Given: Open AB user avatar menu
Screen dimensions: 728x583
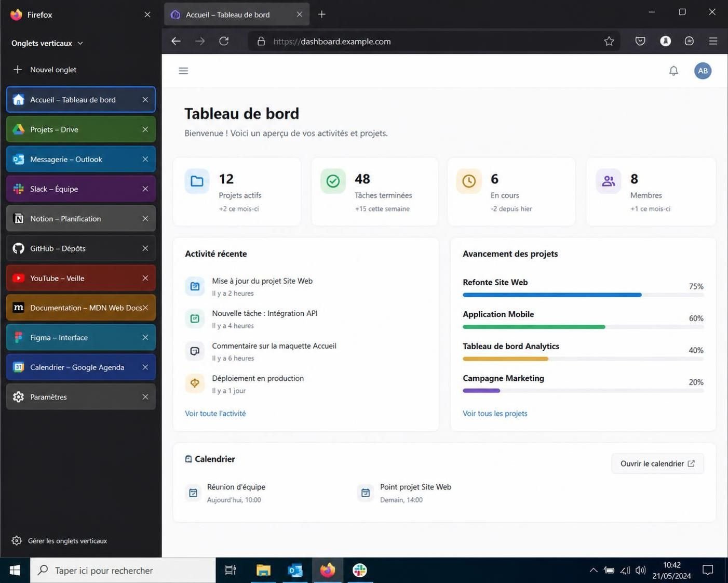Looking at the screenshot, I should [x=703, y=71].
